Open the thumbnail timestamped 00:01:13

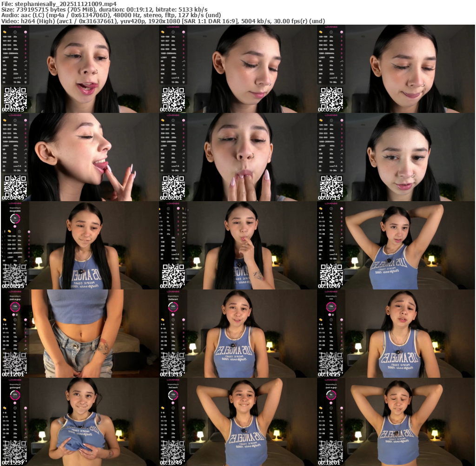click(79, 69)
